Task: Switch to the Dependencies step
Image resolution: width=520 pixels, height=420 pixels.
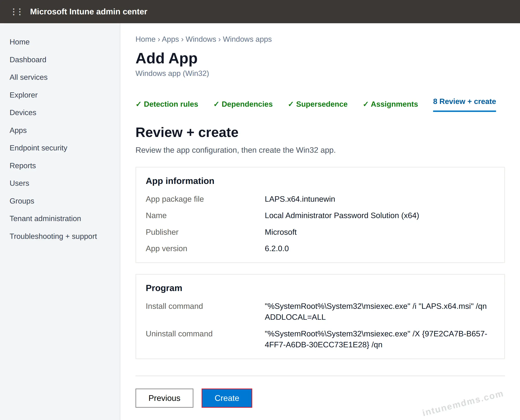Action: (243, 104)
